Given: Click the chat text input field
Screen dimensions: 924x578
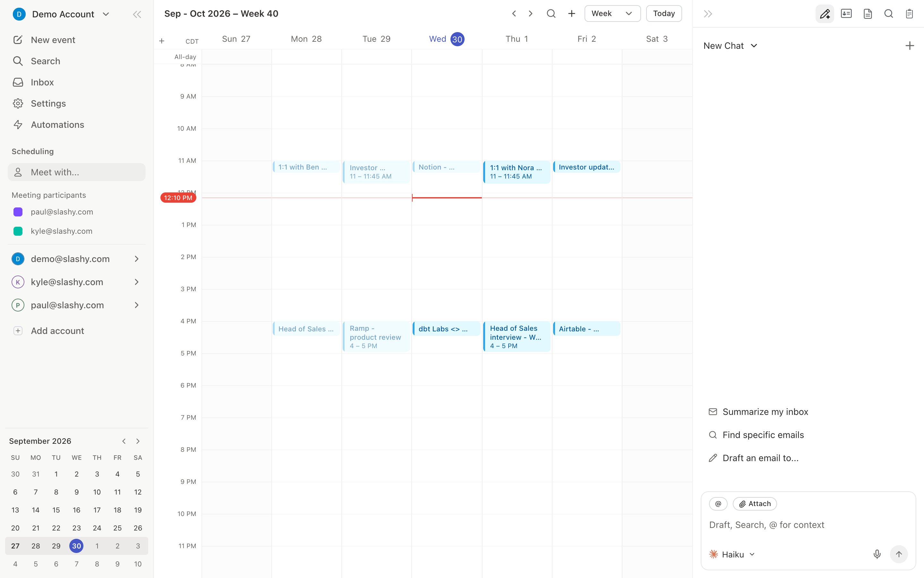Looking at the screenshot, I should pos(808,525).
